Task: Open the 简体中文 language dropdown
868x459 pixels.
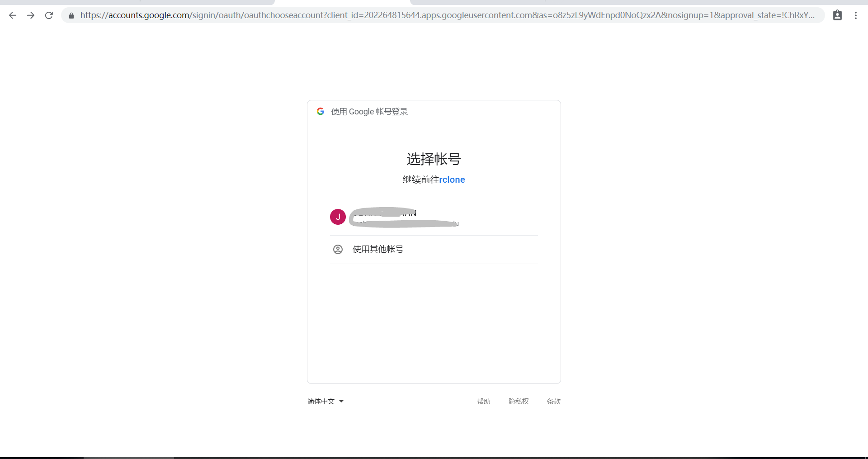Action: tap(325, 401)
